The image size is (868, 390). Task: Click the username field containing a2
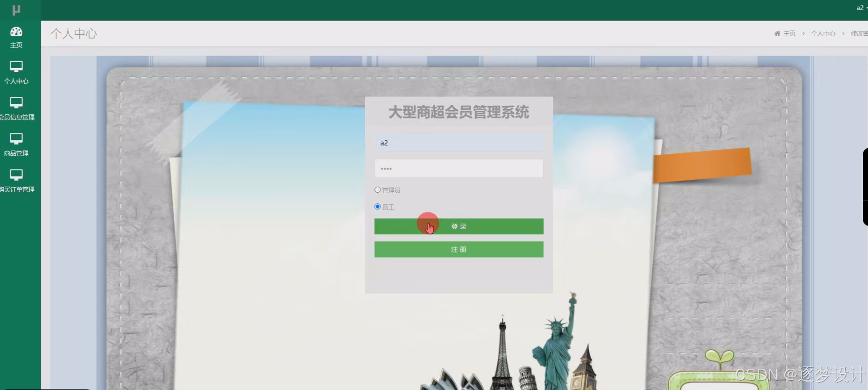459,143
